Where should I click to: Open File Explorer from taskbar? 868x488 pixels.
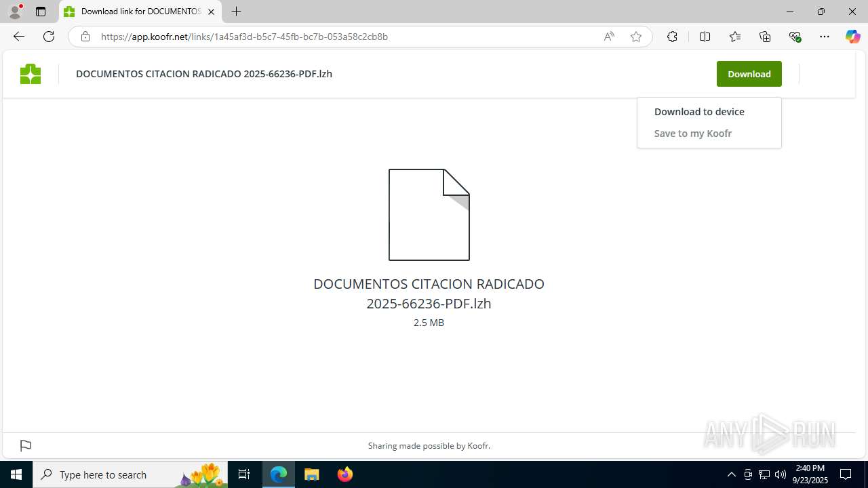coord(312,474)
